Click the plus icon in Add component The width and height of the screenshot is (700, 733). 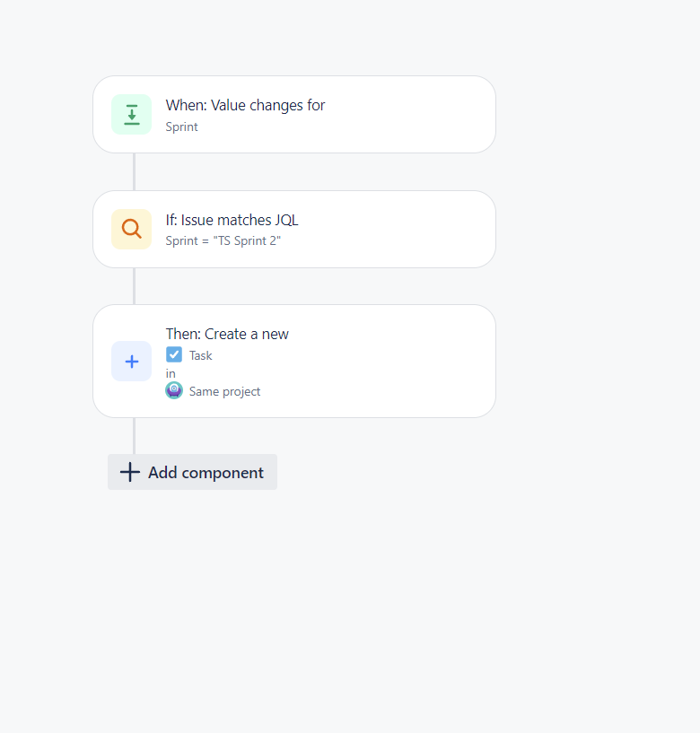(x=130, y=472)
